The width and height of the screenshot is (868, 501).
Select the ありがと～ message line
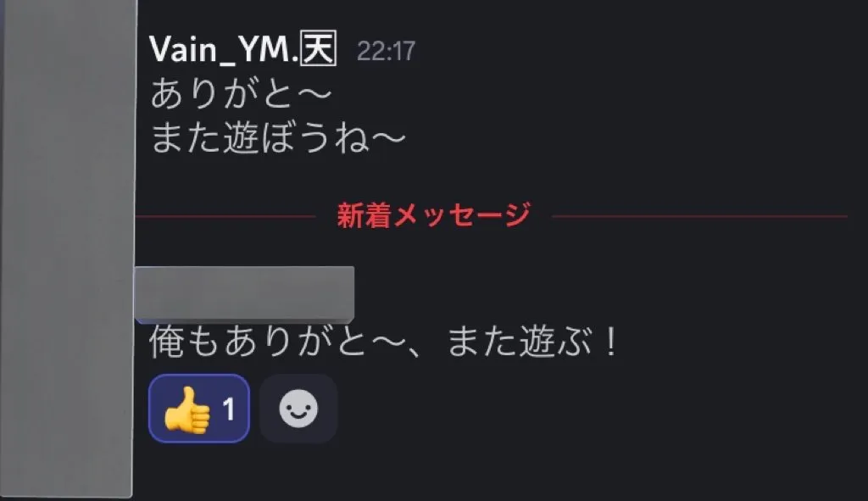[242, 93]
